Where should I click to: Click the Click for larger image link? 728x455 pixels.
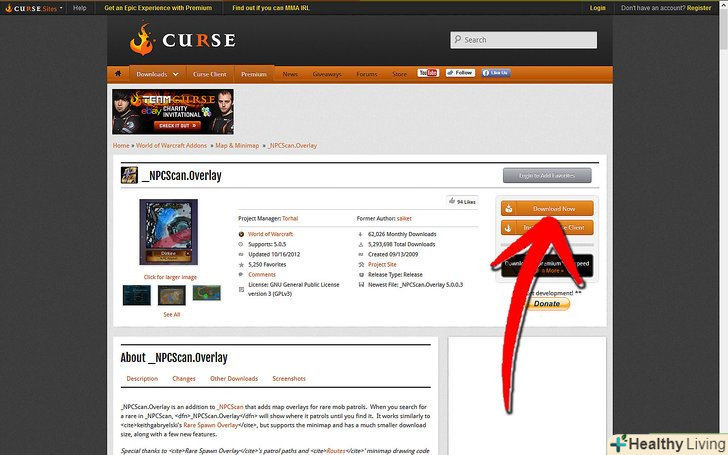170,277
